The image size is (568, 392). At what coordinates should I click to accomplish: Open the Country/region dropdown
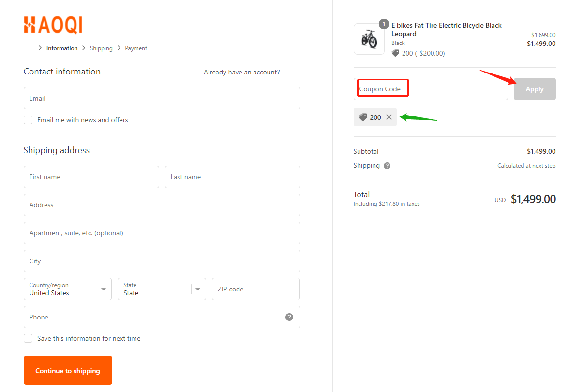[x=68, y=289]
